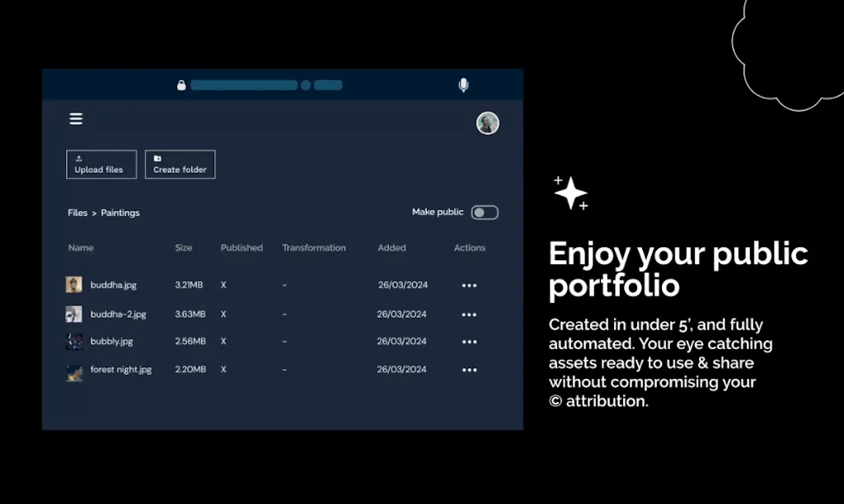The image size is (844, 504).
Task: Click the Create folder button
Action: [180, 164]
